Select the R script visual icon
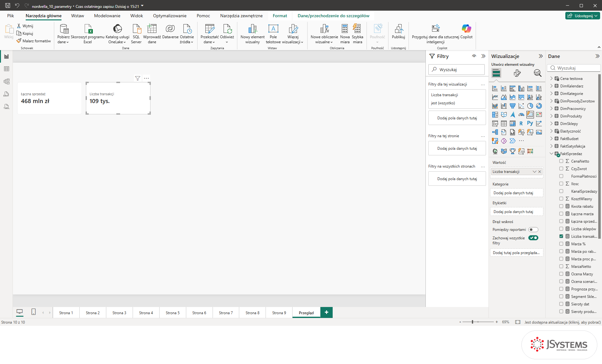The width and height of the screenshot is (602, 364). [521, 123]
